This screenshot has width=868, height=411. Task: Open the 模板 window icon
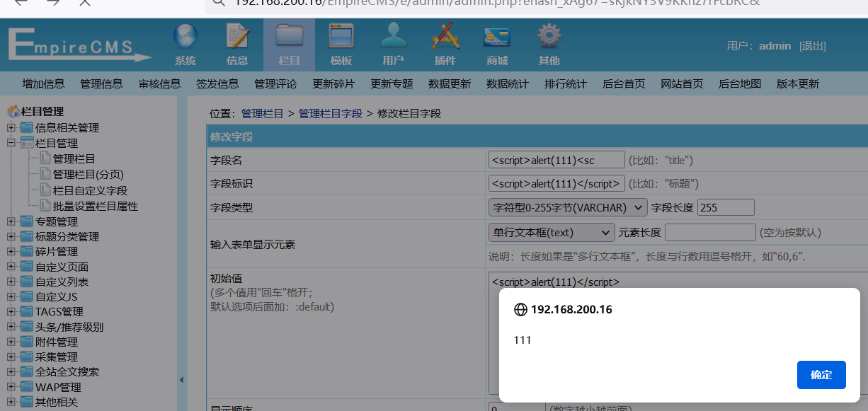(341, 36)
